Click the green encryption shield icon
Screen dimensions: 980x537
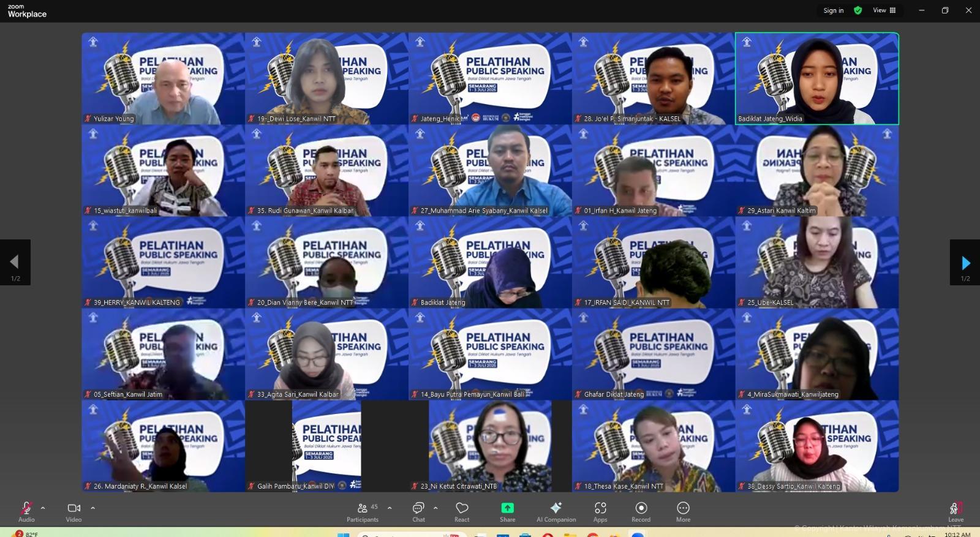pyautogui.click(x=858, y=10)
